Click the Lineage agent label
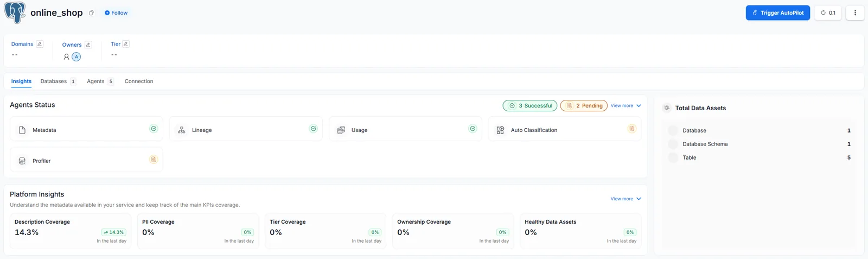868x259 pixels. click(x=202, y=130)
